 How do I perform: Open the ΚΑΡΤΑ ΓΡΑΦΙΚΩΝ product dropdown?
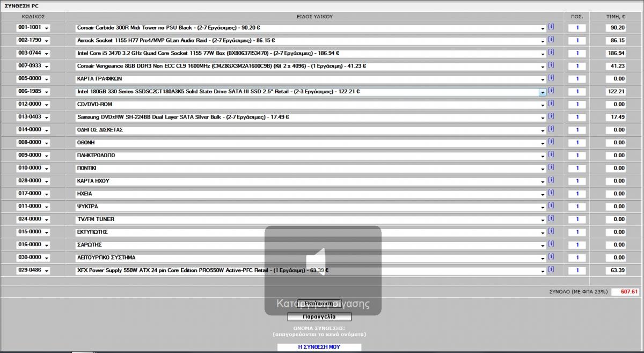pos(311,79)
